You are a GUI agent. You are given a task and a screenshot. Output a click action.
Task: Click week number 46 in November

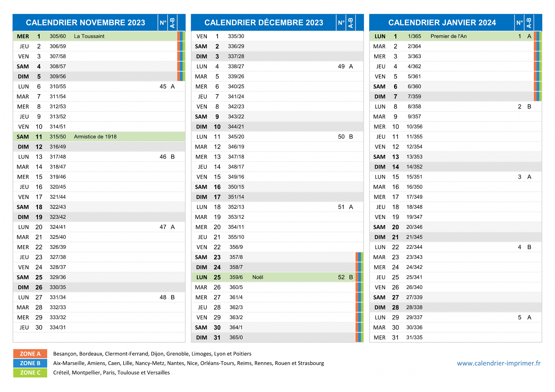163,157
